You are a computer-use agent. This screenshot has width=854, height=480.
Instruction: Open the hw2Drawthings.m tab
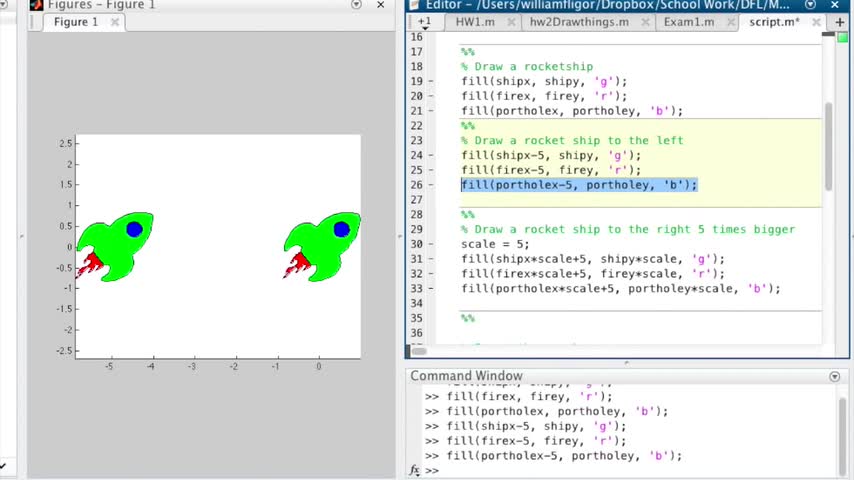point(579,22)
